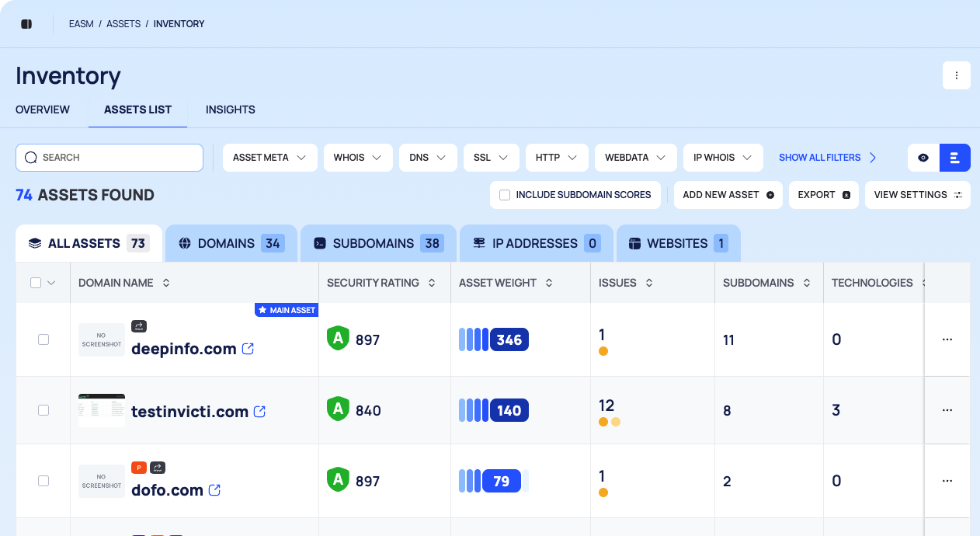Select the testinvicti.com row checkbox
Viewport: 980px width, 536px height.
coord(43,410)
